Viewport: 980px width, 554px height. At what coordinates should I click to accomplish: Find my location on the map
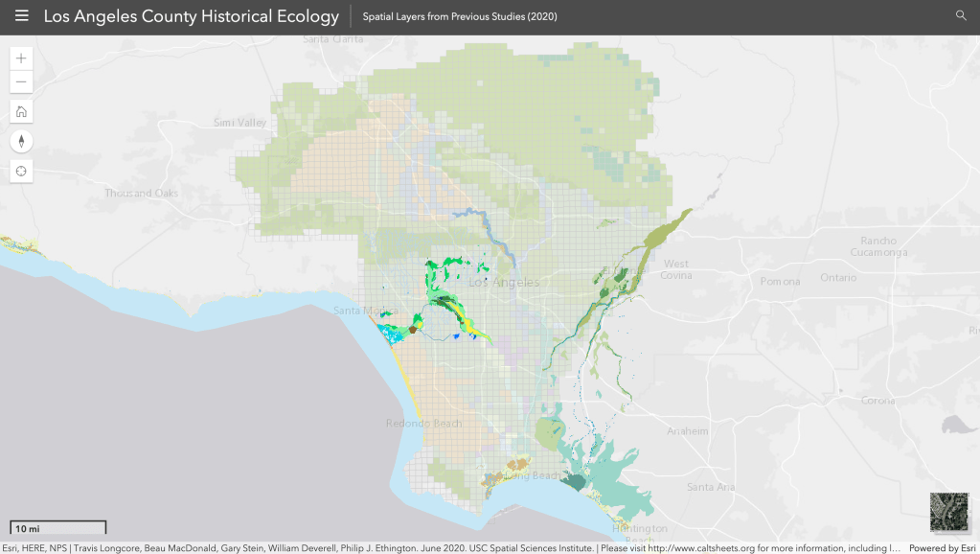21,172
